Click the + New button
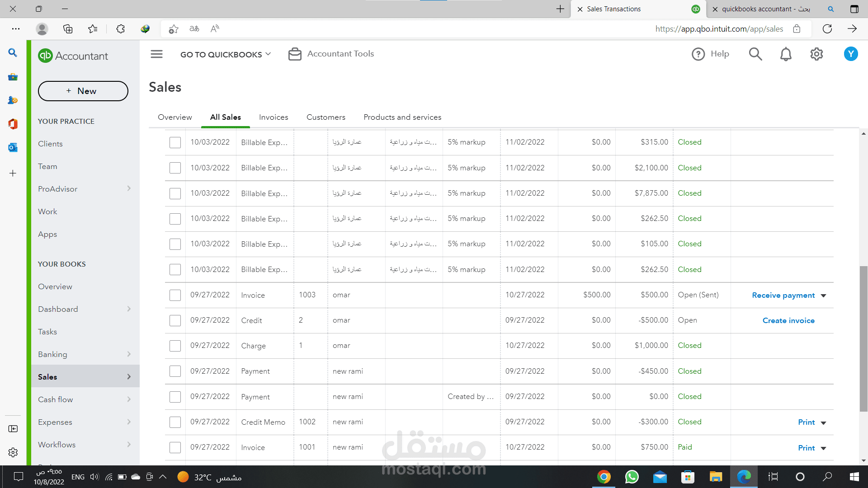 coord(83,91)
